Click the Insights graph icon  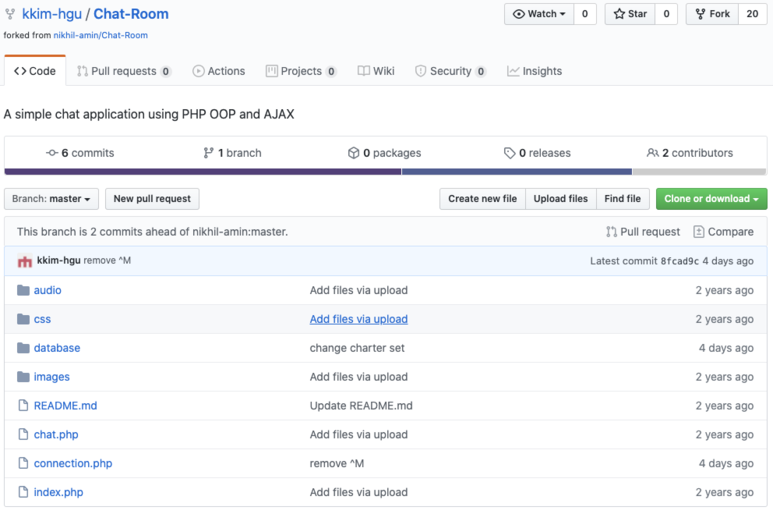click(513, 71)
